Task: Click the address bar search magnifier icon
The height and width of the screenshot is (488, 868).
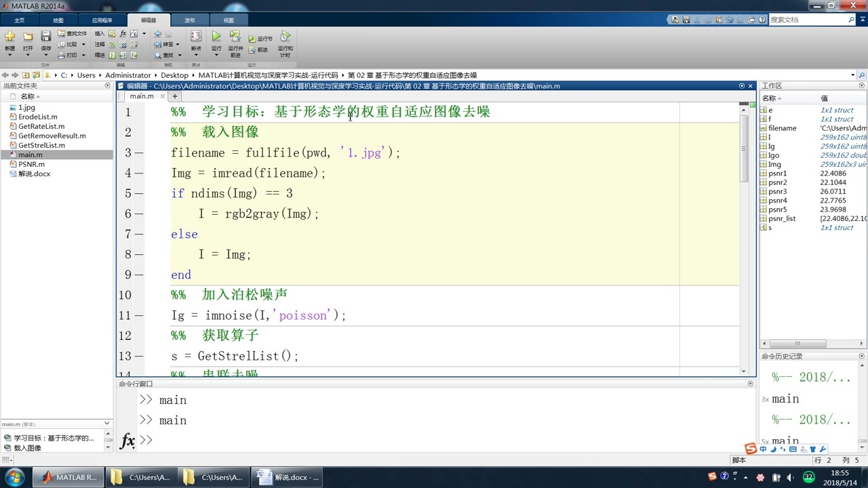Action: click(x=862, y=75)
